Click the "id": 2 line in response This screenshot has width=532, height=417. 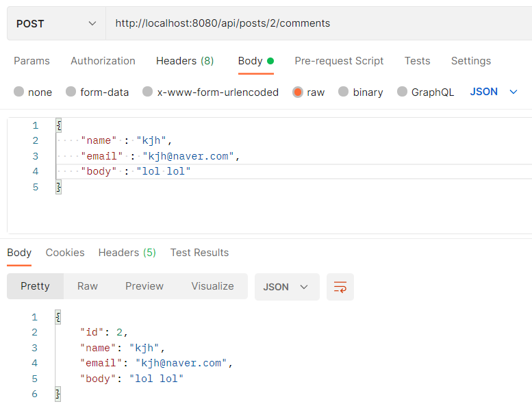pyautogui.click(x=104, y=332)
